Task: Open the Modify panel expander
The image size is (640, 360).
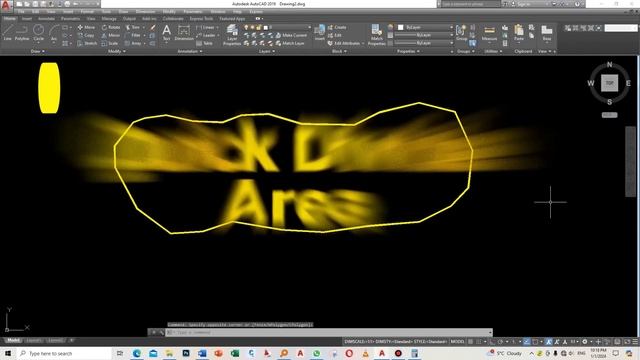Action: coord(117,51)
